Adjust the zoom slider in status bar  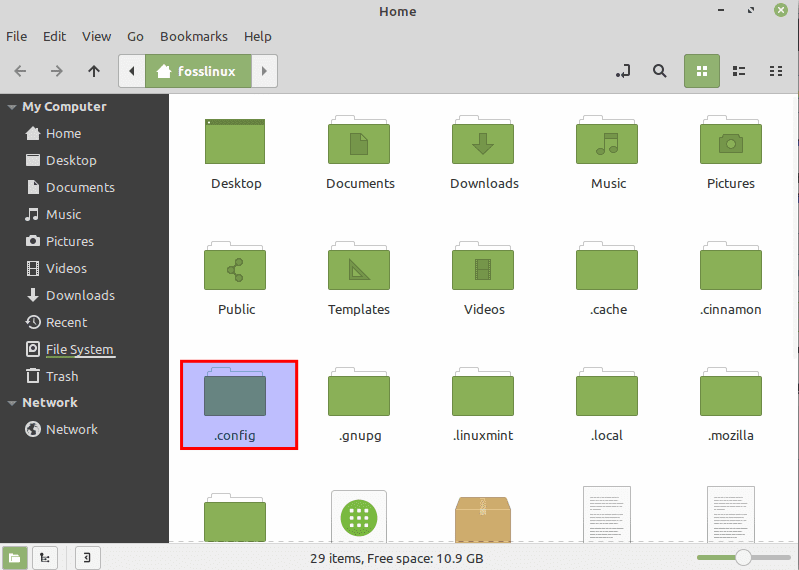[x=743, y=557]
